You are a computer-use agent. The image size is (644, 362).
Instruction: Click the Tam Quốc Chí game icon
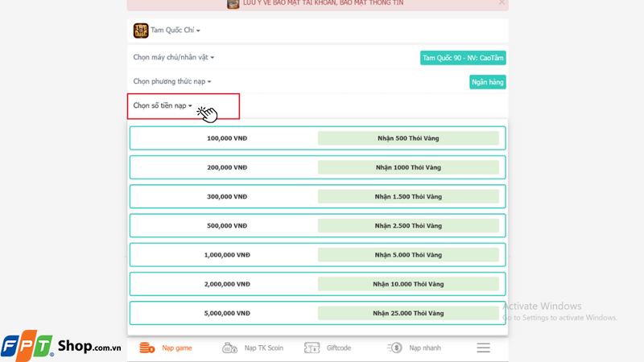[140, 31]
